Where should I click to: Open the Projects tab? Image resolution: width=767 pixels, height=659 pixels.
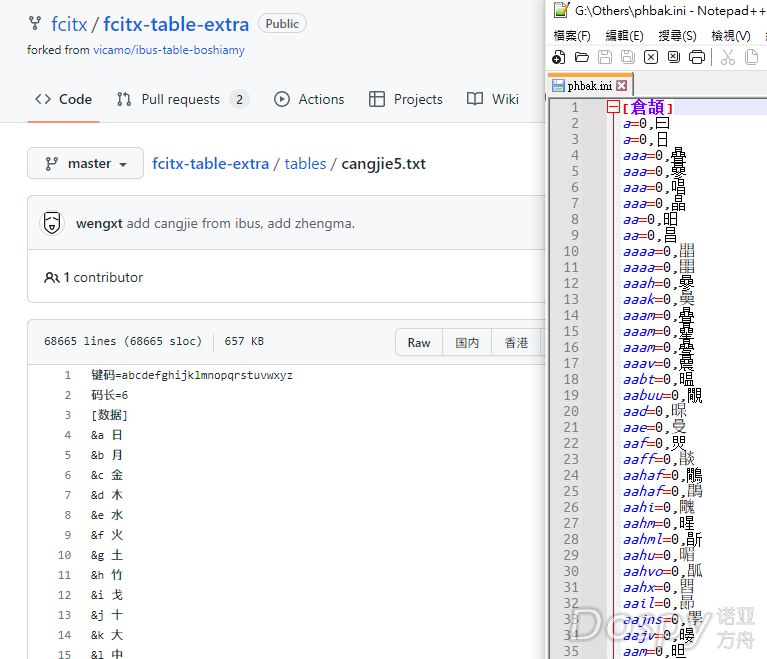(406, 99)
